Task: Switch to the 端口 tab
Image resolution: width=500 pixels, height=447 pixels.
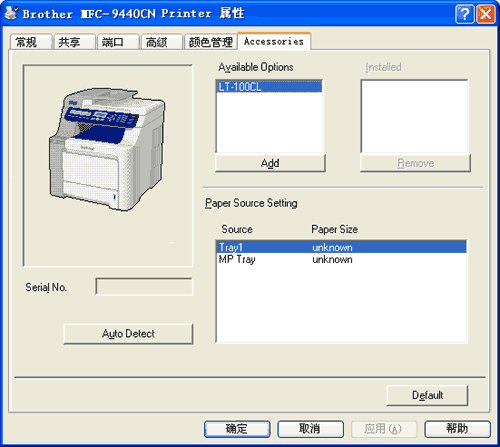Action: (x=117, y=42)
